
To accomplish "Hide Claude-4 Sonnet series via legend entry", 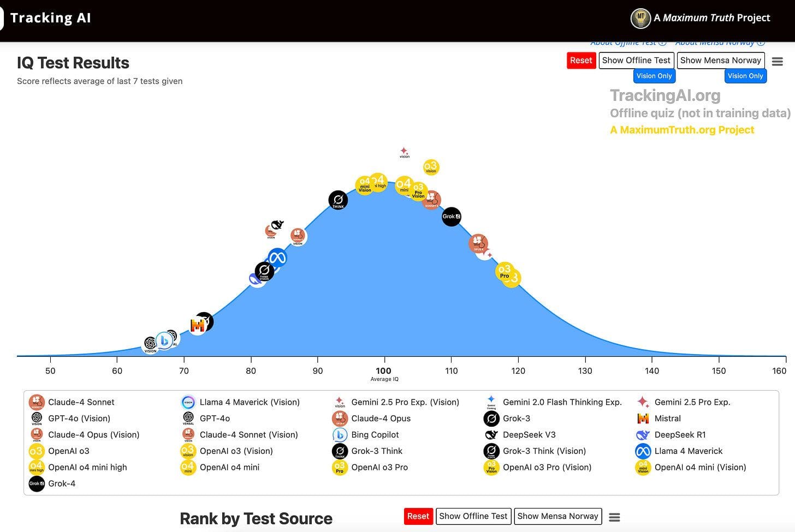I will click(x=81, y=402).
